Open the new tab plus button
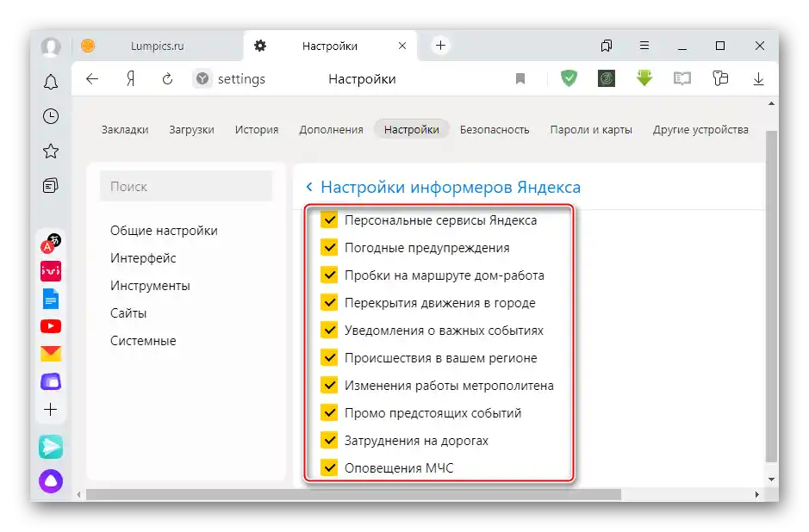 click(x=440, y=45)
